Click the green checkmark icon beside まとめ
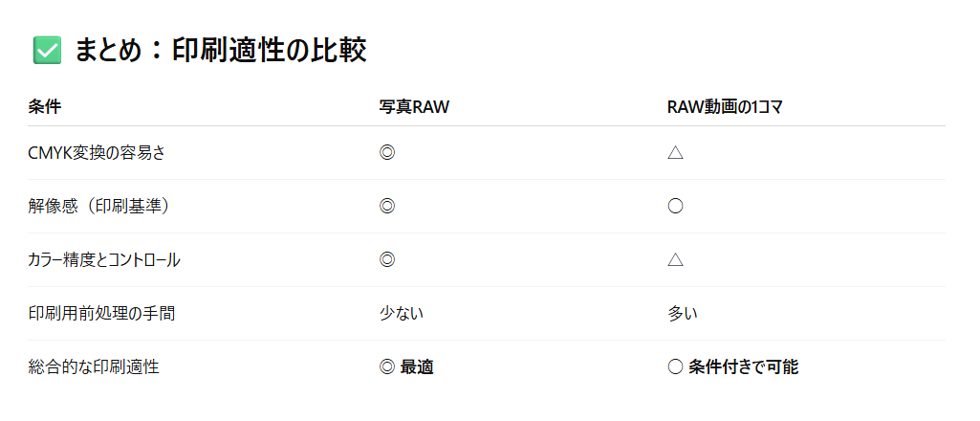The height and width of the screenshot is (421, 980). (x=47, y=50)
